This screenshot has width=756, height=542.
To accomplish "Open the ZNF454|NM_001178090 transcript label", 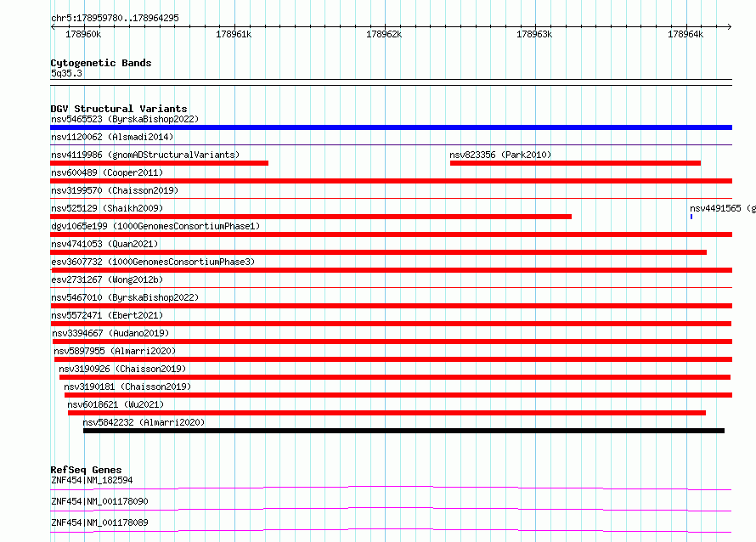I will pos(99,501).
